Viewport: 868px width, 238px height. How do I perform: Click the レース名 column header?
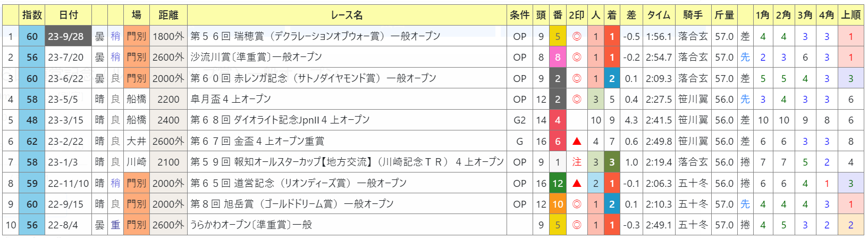(347, 15)
